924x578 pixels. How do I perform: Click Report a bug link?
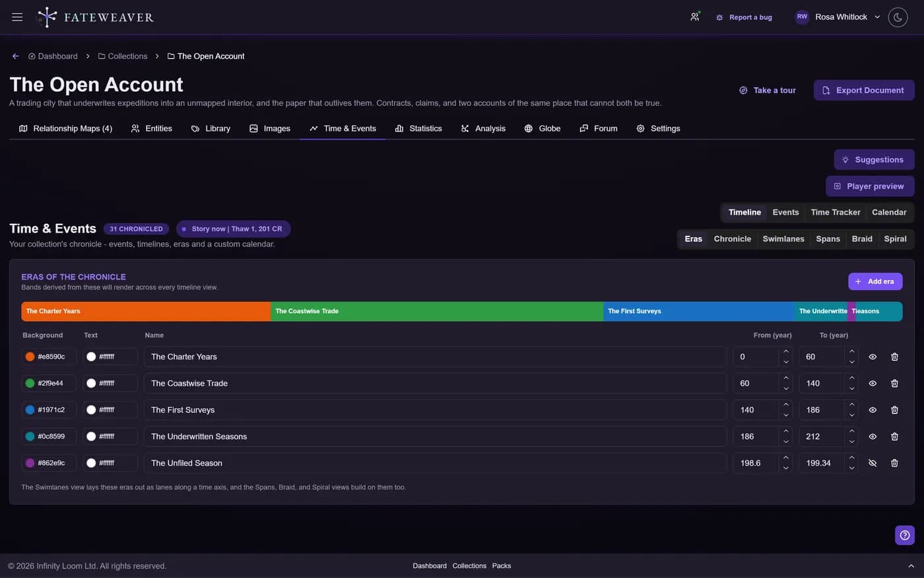click(744, 17)
